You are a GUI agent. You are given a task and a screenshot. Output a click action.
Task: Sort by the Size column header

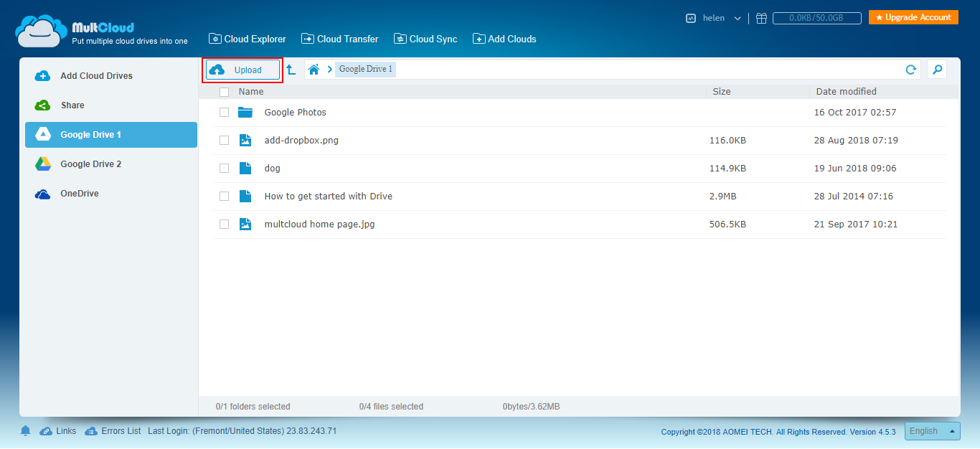click(722, 91)
